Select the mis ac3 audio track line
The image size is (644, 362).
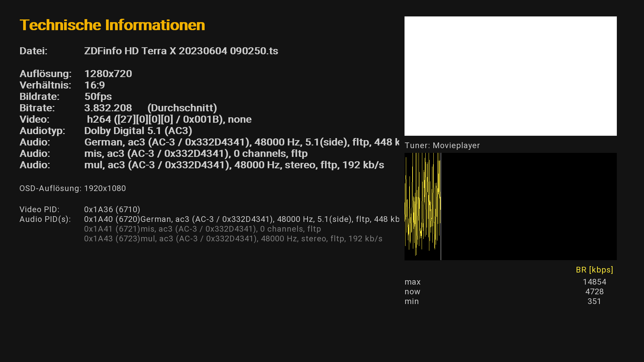196,154
